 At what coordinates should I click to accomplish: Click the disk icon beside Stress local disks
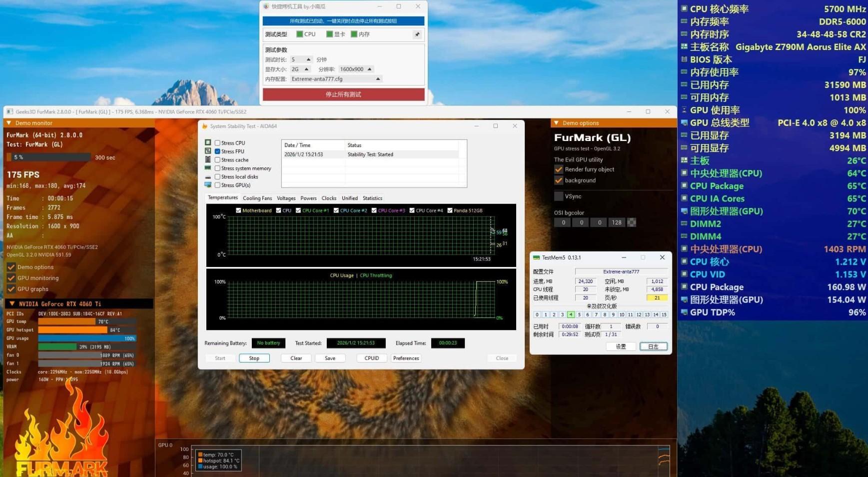pyautogui.click(x=208, y=177)
